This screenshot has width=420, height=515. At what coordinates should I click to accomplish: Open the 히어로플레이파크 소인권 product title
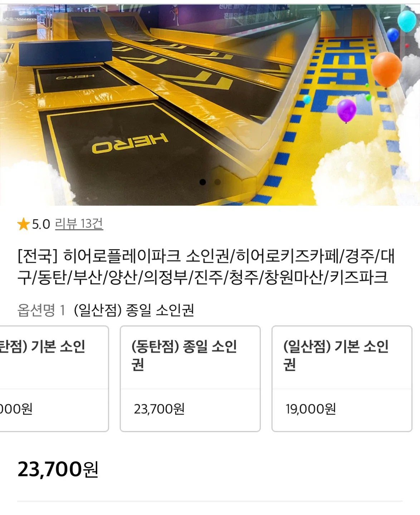[206, 266]
